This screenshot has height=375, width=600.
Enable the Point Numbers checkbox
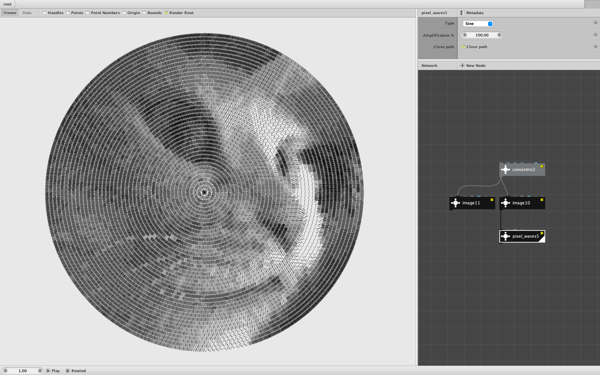87,13
